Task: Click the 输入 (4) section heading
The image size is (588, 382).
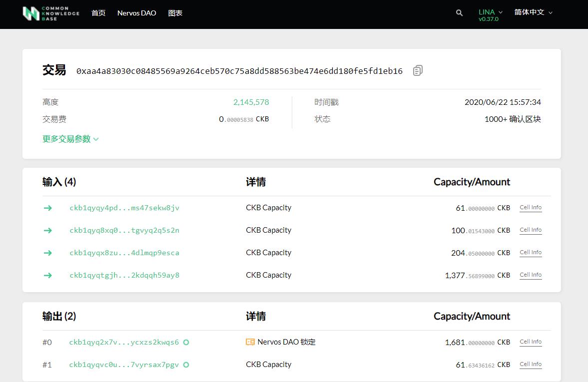Action: pos(59,182)
